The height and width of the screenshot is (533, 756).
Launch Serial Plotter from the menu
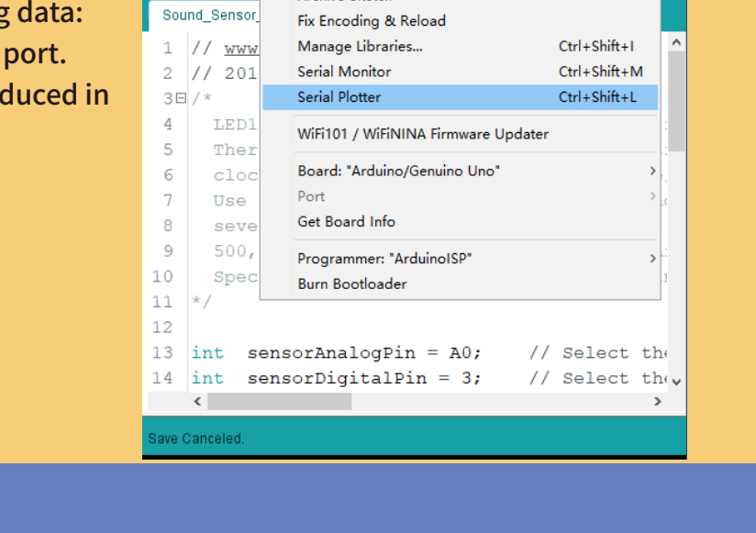click(x=461, y=97)
